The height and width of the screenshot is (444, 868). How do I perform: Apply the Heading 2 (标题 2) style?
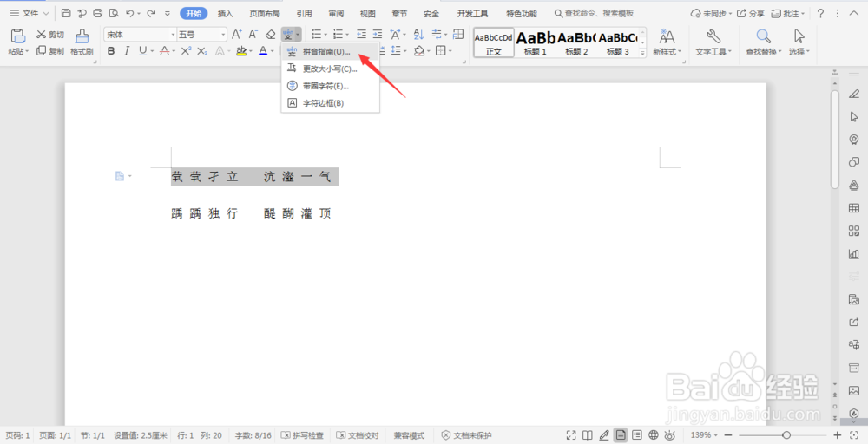(576, 42)
